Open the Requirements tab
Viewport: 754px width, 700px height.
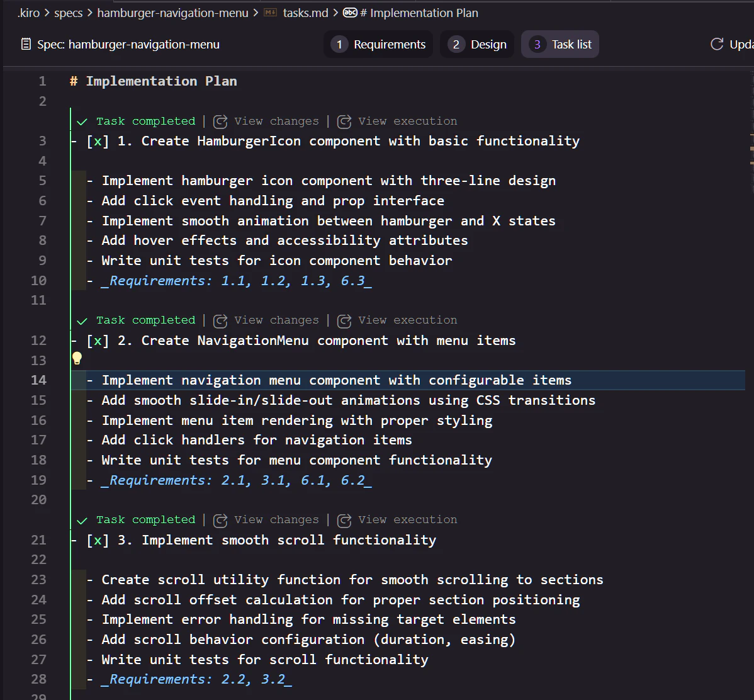click(378, 44)
